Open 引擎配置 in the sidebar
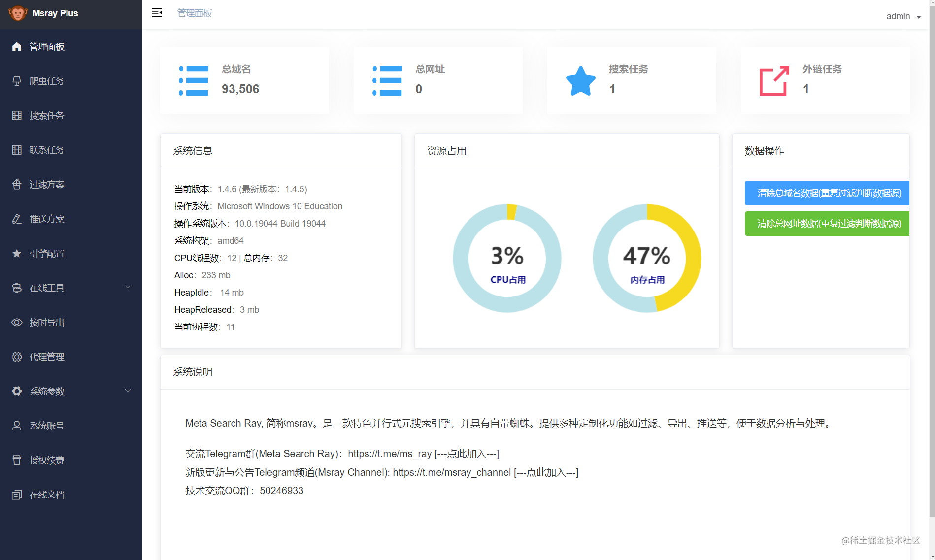 [71, 253]
